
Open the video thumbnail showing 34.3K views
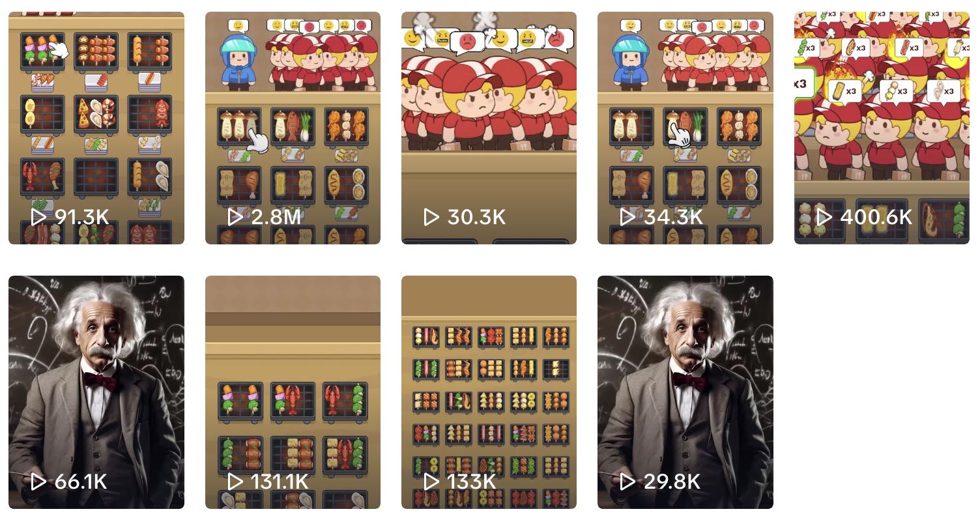click(685, 128)
